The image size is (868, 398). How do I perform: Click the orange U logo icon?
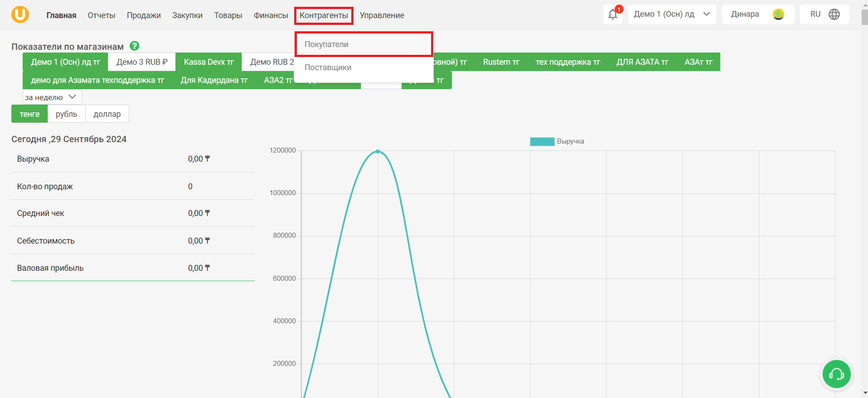point(20,14)
